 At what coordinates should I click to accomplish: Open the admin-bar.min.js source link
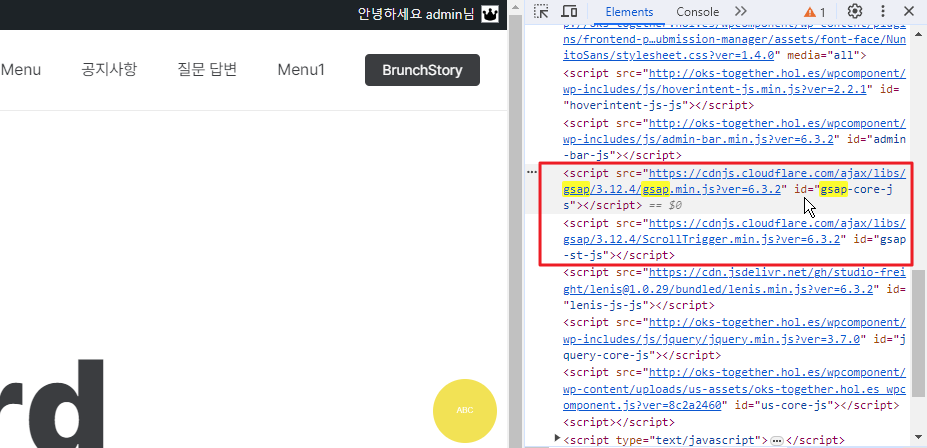pos(734,131)
